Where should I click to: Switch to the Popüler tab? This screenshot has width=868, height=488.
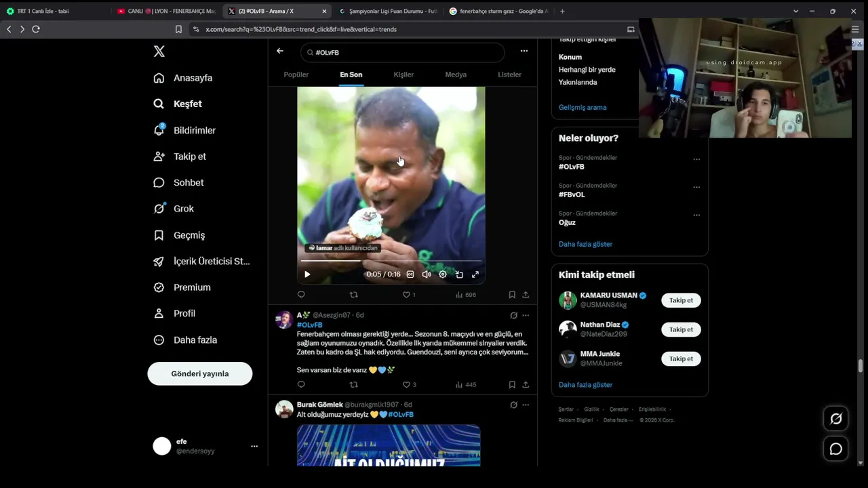pos(296,75)
